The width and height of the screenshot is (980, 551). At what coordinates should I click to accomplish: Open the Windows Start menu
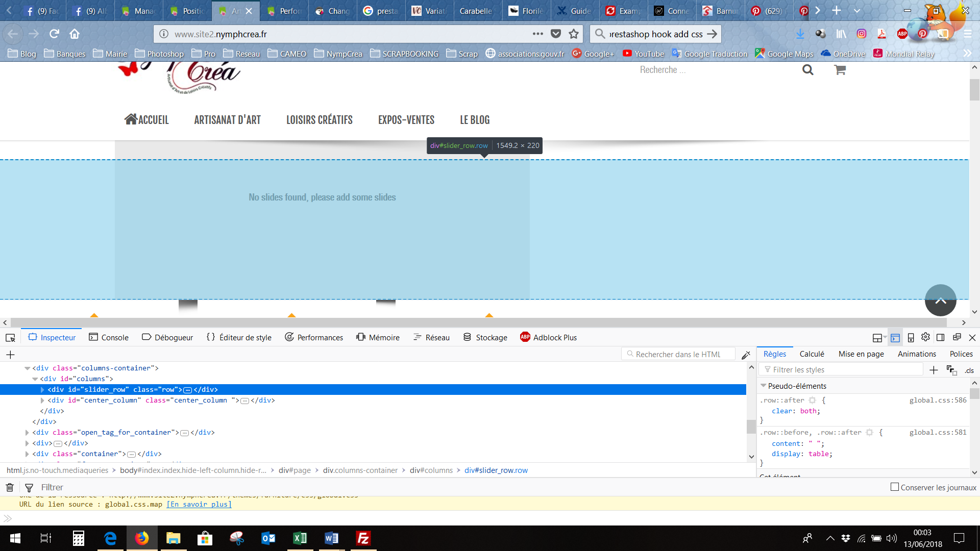15,538
